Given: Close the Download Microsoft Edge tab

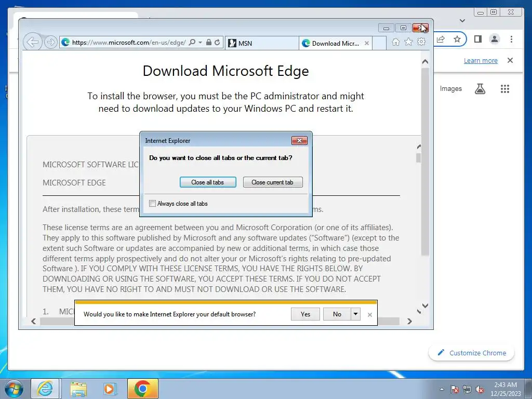Looking at the screenshot, I should click(x=366, y=43).
